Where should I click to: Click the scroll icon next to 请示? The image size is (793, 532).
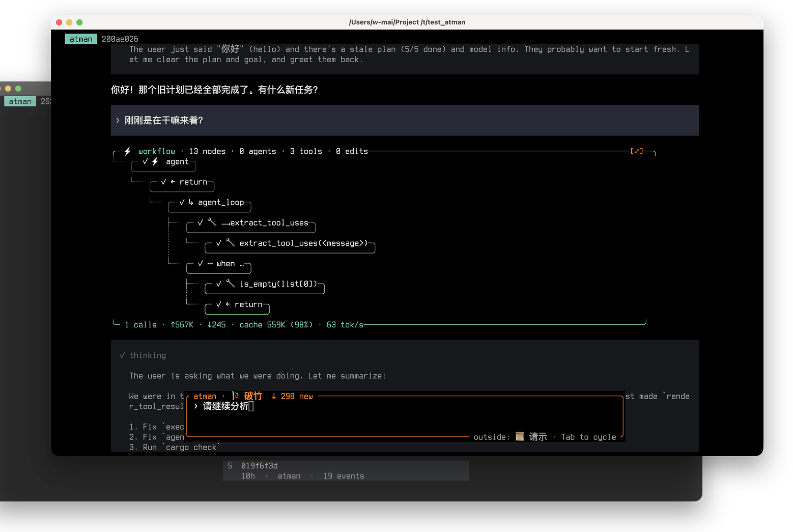[520, 436]
